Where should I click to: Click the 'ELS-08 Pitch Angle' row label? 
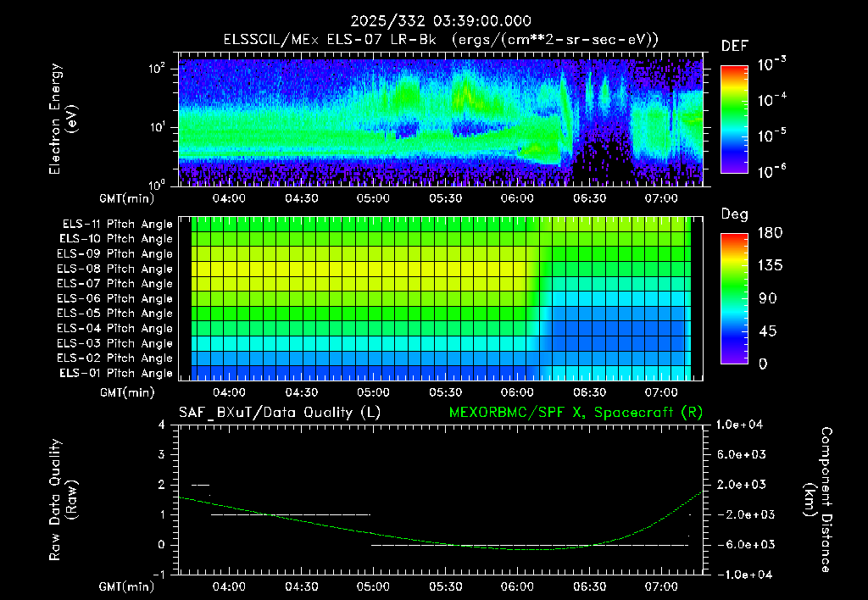pyautogui.click(x=115, y=269)
